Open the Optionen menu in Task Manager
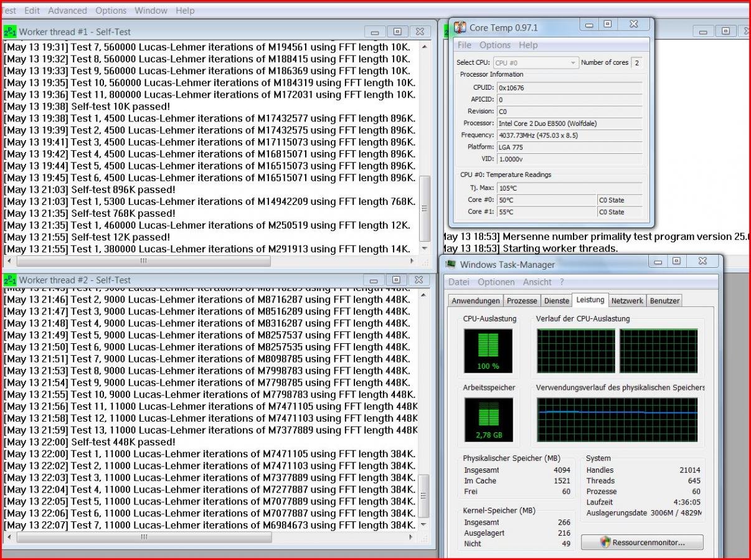This screenshot has height=560, width=751. pos(496,282)
